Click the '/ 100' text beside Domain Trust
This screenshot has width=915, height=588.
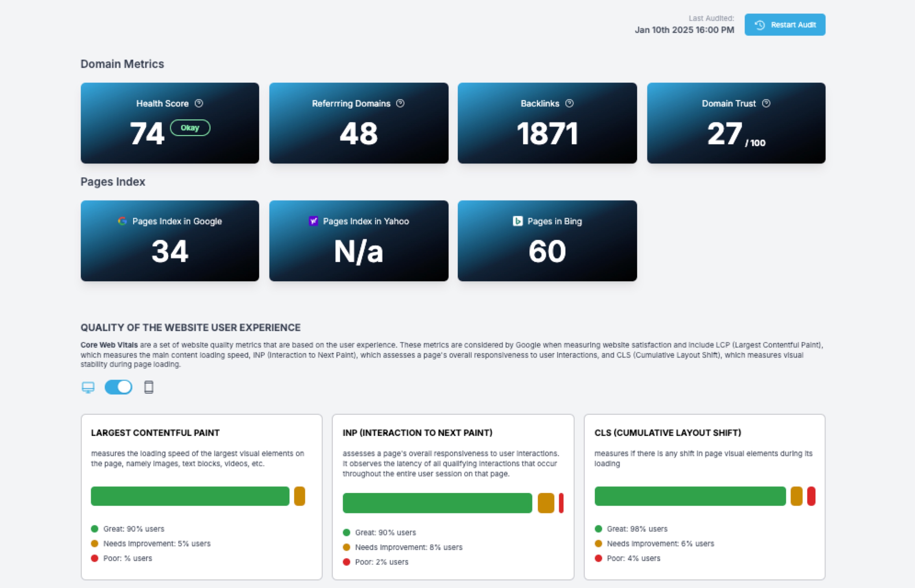(755, 143)
